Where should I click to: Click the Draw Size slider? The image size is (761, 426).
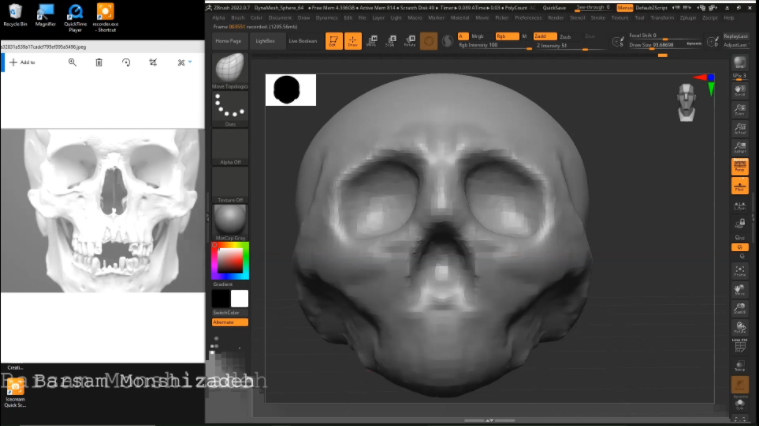pos(665,45)
